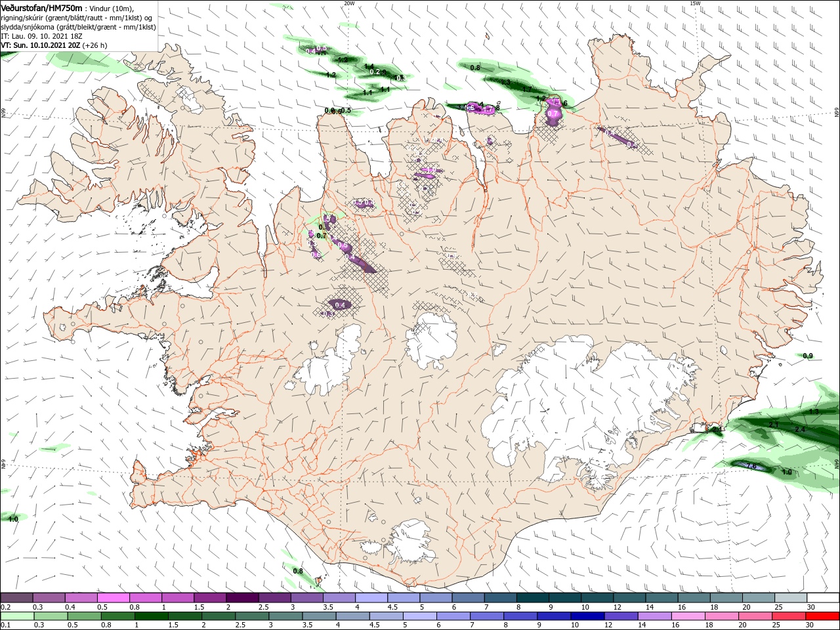
Task: Click the 20W longitude label
Action: coord(349,3)
